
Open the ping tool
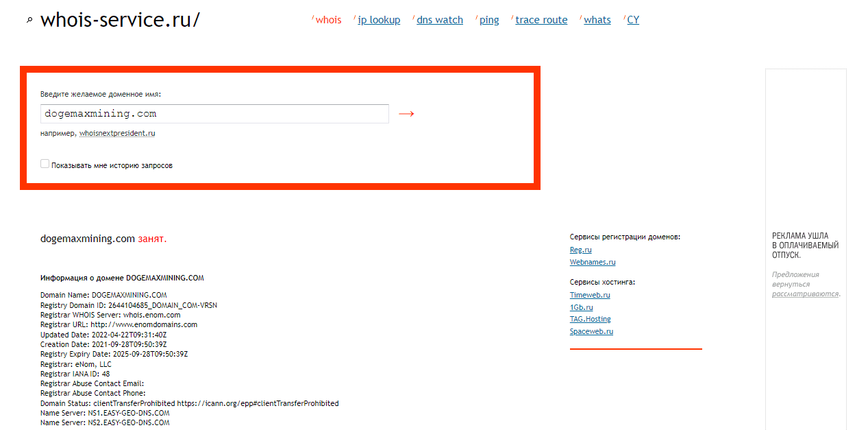click(489, 20)
